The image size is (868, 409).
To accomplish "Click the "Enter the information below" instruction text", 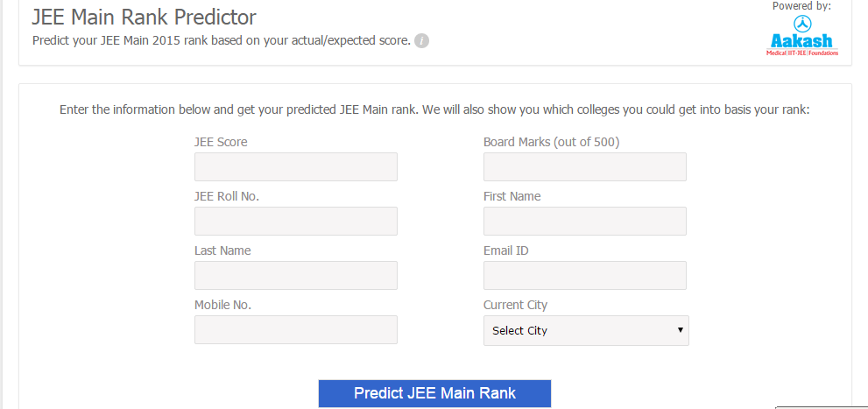I will tap(434, 110).
